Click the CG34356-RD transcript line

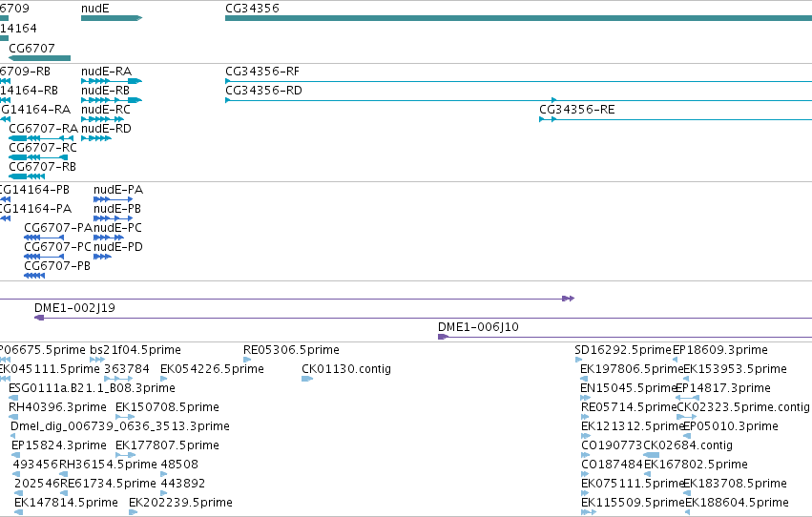point(518,100)
